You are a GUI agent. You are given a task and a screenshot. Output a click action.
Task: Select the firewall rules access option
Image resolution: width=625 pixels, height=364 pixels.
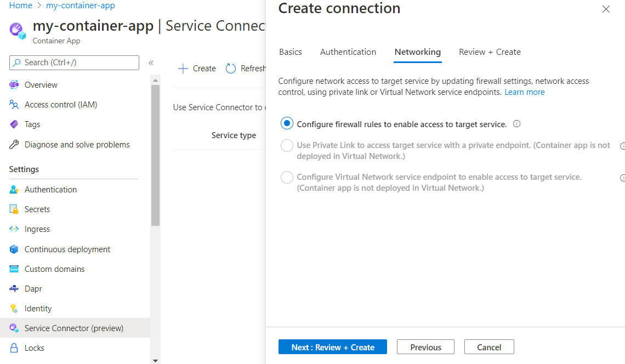[x=287, y=123]
